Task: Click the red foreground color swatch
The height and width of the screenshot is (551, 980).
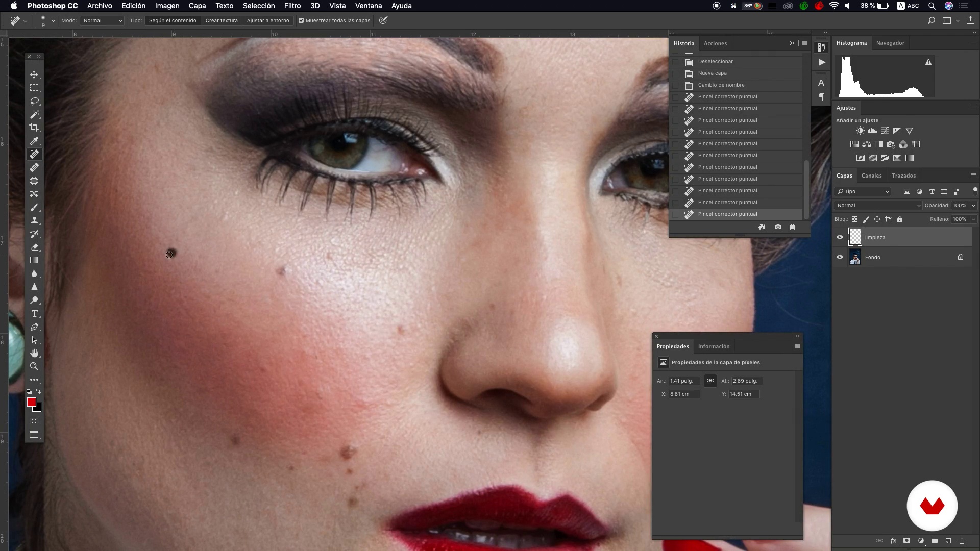Action: click(31, 403)
